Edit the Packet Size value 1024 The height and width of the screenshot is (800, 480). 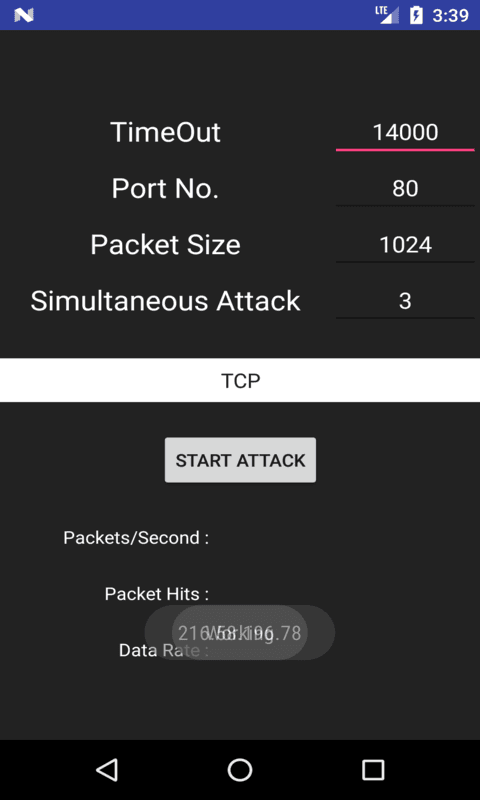(405, 245)
